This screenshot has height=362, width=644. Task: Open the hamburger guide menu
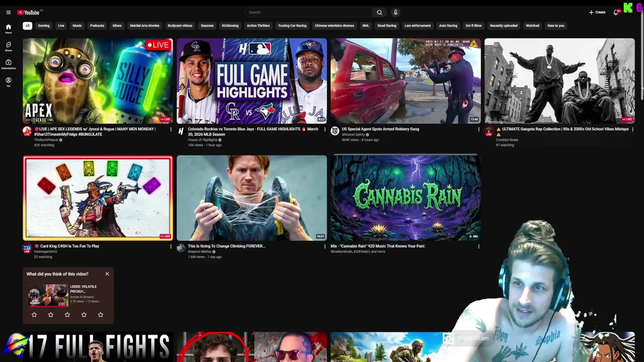pyautogui.click(x=8, y=13)
